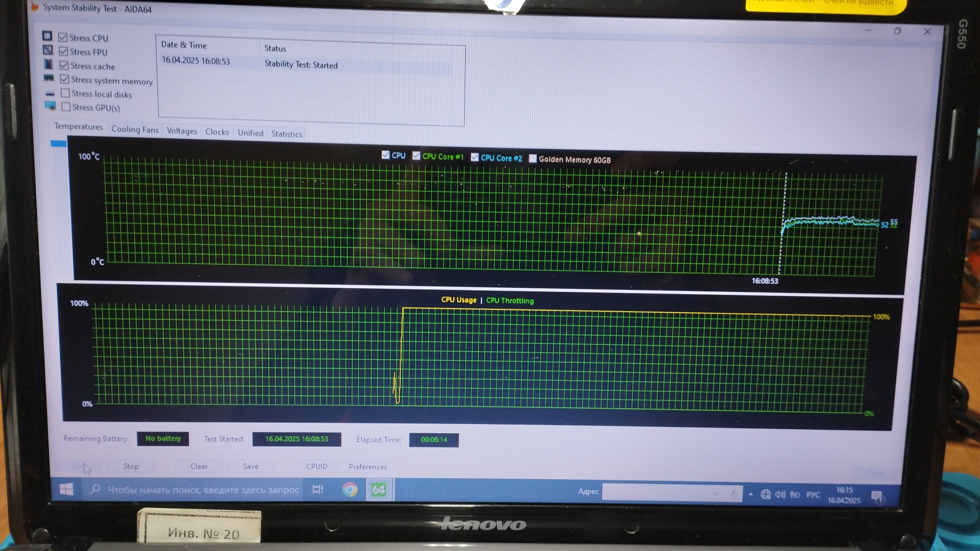Viewport: 980px width, 551px height.
Task: Enable Stress GPU(s) checkbox
Action: pos(66,107)
